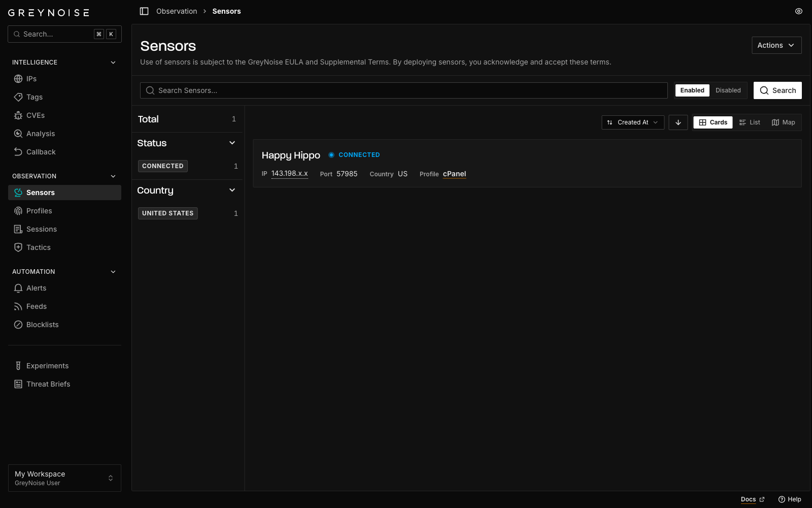Image resolution: width=812 pixels, height=508 pixels.
Task: Click the CONNECTED status label on Happy Hippo
Action: [359, 155]
